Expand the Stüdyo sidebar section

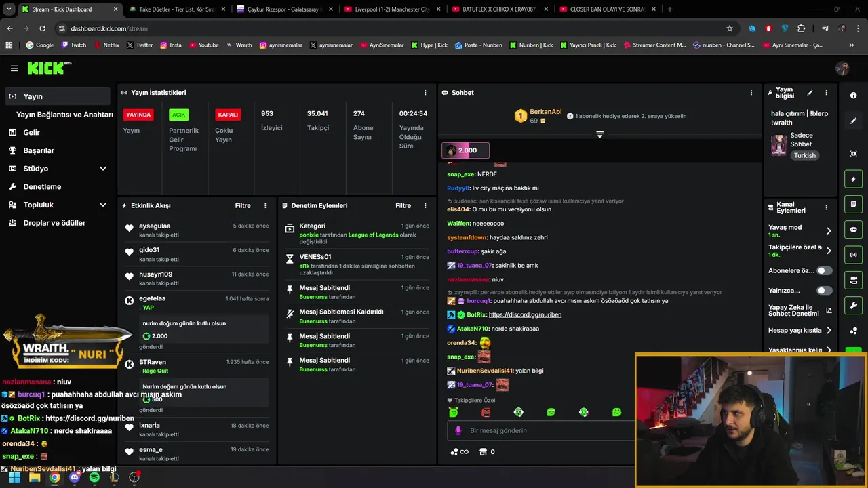pos(103,169)
